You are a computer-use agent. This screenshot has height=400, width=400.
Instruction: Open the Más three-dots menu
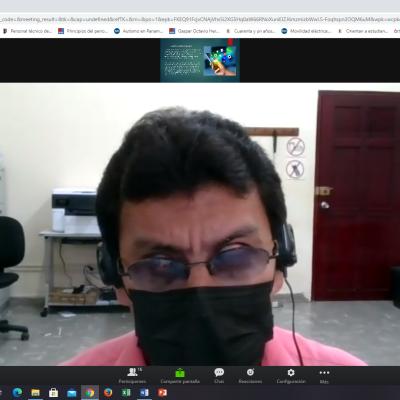pyautogui.click(x=324, y=375)
